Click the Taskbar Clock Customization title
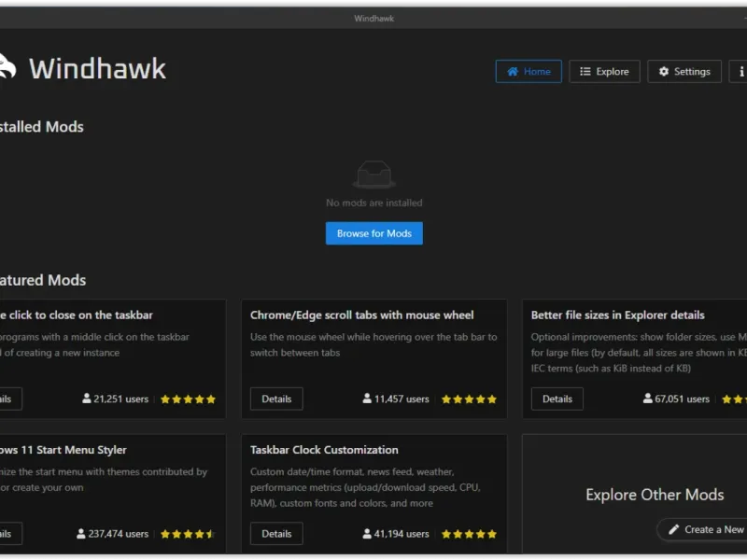 (x=324, y=450)
